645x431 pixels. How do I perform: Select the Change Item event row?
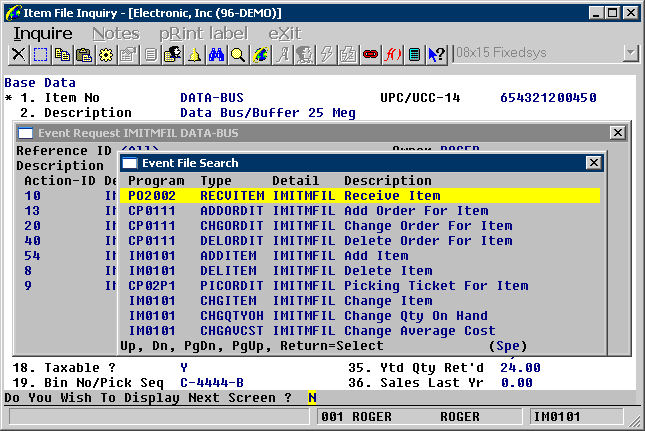click(360, 301)
